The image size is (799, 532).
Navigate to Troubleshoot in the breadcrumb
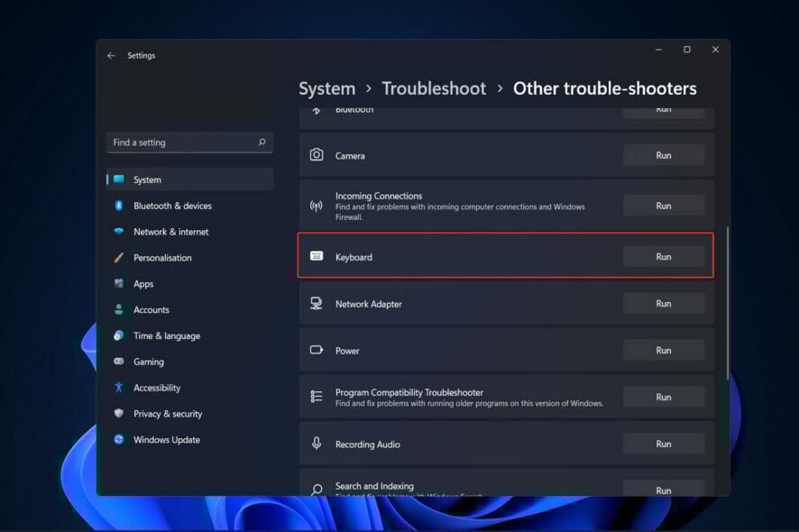[434, 88]
